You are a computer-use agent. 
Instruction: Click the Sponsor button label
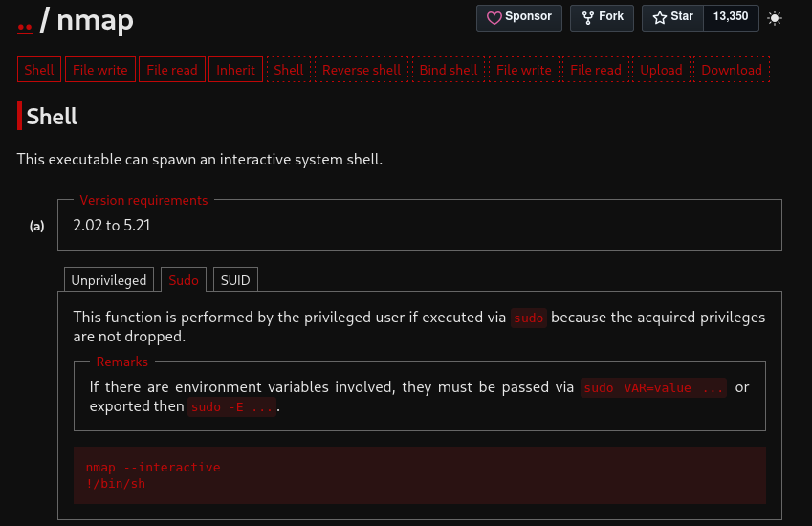tap(528, 16)
